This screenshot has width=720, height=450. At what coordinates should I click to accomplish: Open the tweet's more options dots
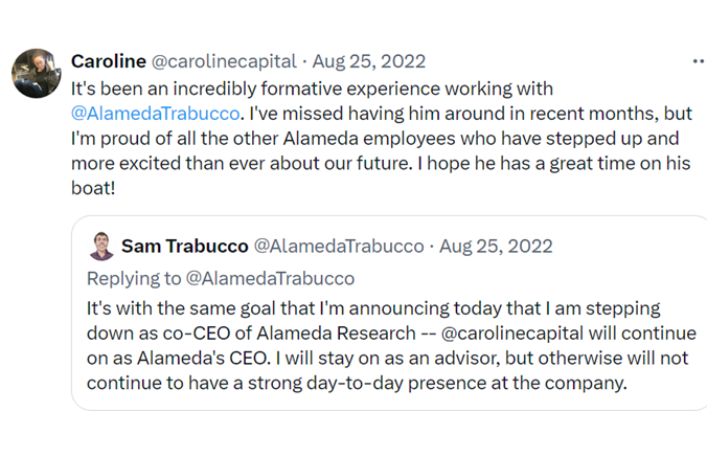pos(698,61)
